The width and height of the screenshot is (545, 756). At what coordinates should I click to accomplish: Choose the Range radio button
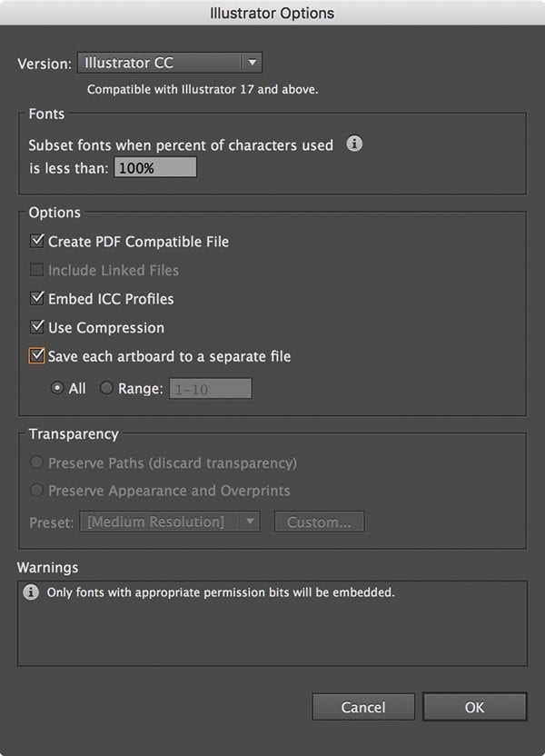click(x=106, y=388)
